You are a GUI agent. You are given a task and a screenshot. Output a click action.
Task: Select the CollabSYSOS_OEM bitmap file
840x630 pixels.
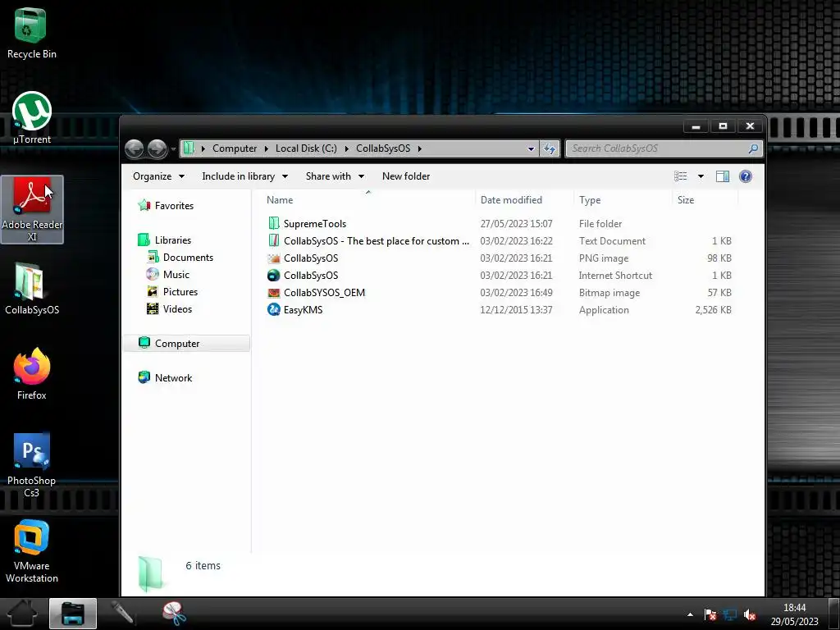(x=316, y=293)
